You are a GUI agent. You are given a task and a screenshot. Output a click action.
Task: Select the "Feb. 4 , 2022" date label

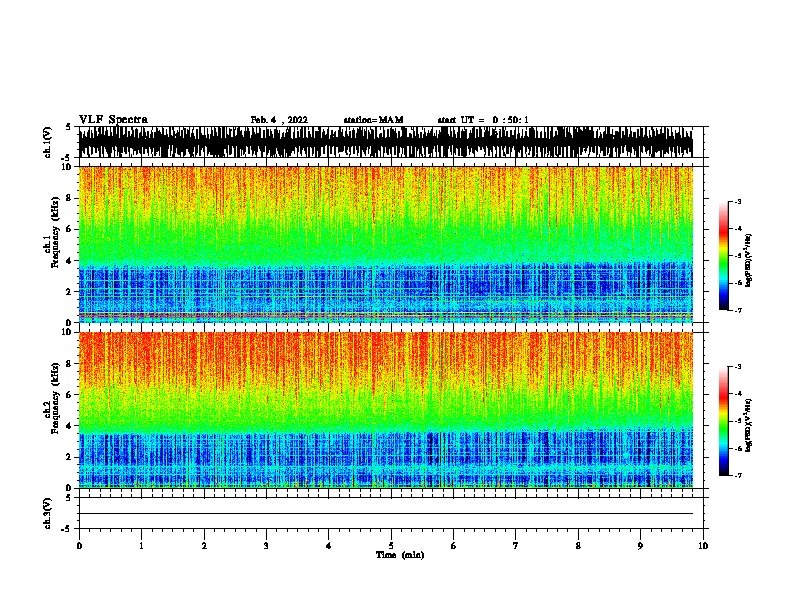pyautogui.click(x=279, y=120)
